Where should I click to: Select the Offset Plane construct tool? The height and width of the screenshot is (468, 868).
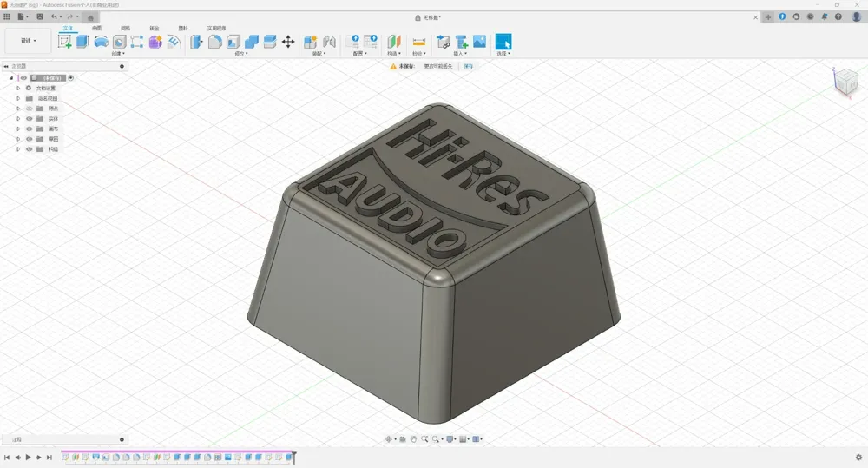[x=393, y=42]
